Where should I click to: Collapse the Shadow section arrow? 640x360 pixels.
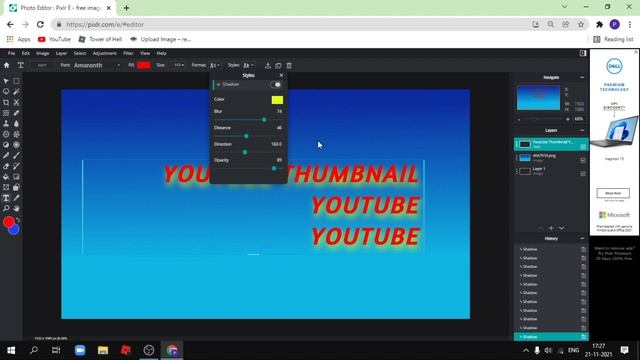(x=218, y=84)
